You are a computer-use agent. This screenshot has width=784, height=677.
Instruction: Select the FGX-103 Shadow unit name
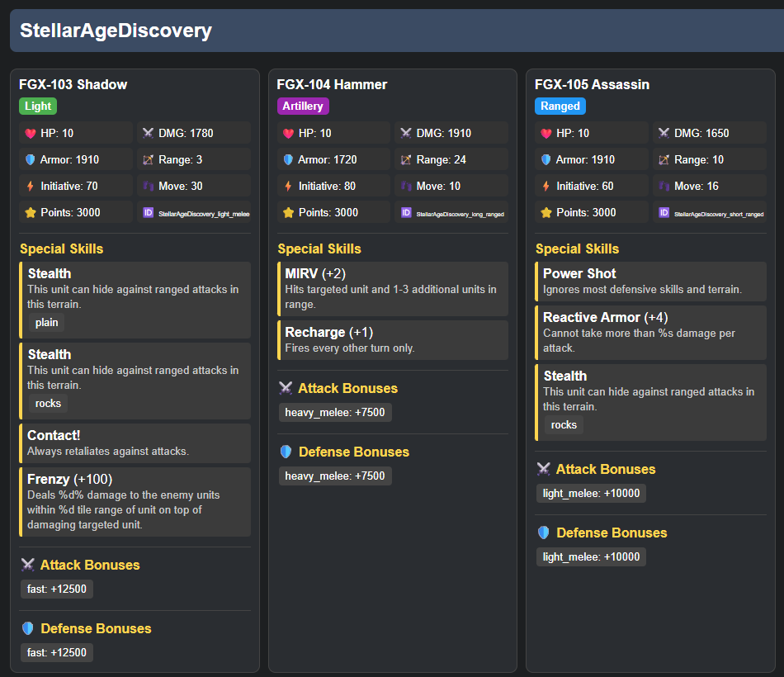point(73,84)
